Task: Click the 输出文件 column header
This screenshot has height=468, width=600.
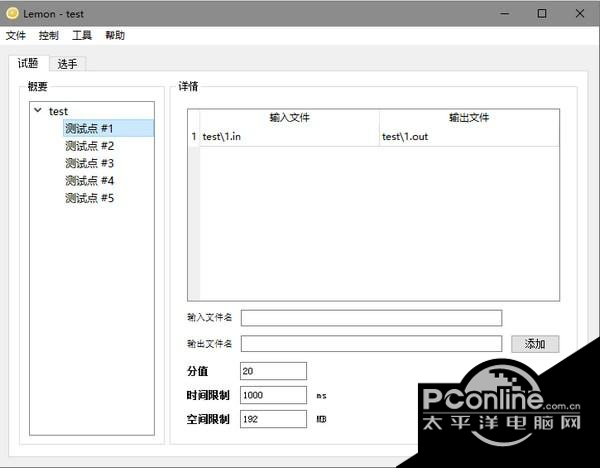Action: point(469,117)
